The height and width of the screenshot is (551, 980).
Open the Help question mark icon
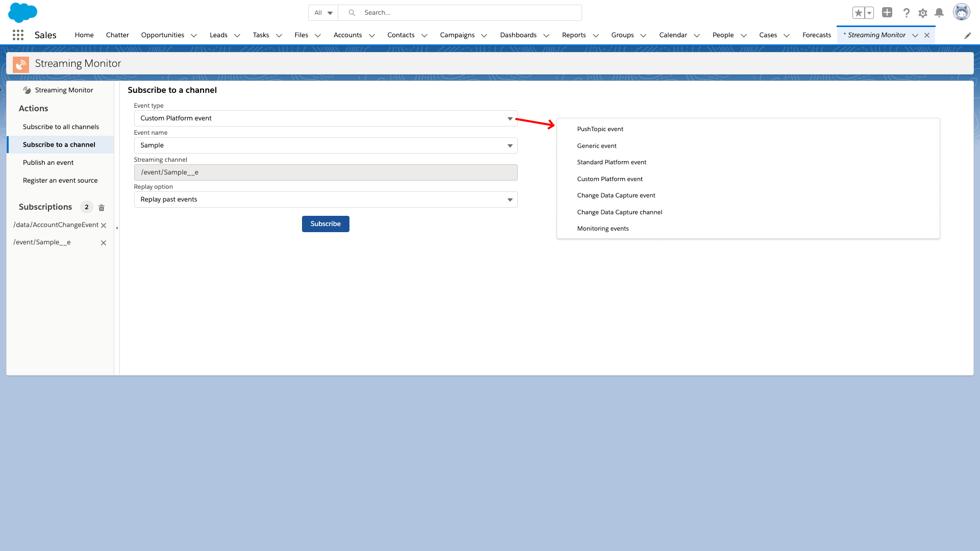click(x=906, y=13)
